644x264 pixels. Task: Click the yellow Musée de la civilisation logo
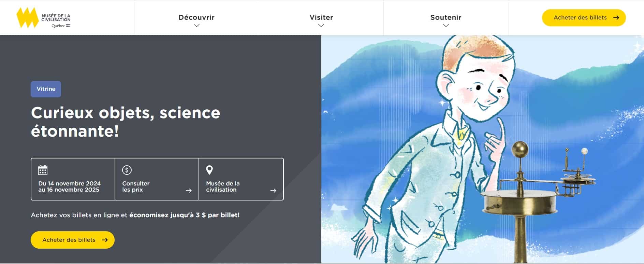coord(27,18)
